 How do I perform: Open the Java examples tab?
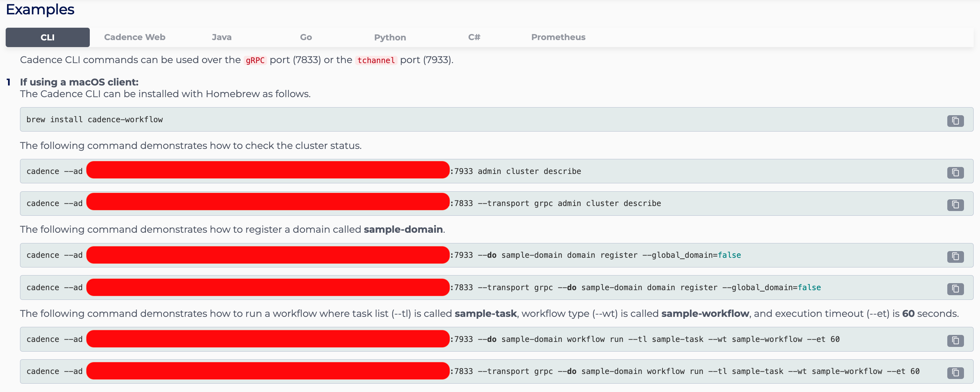221,37
